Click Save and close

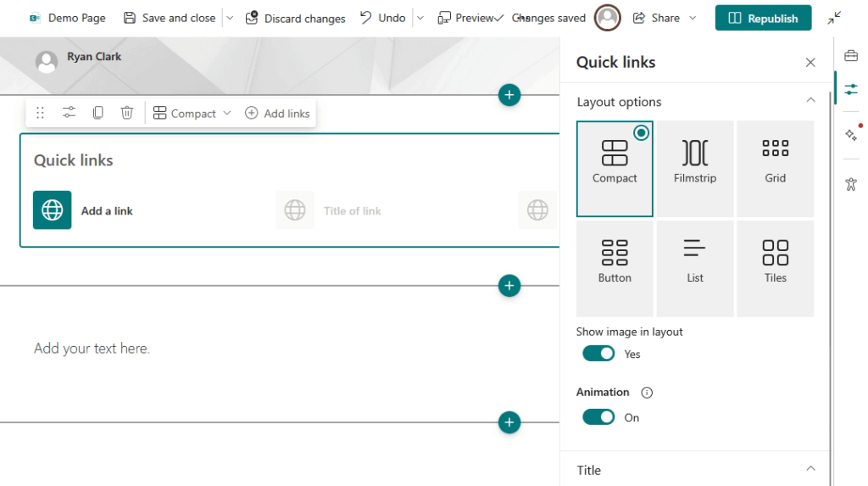tap(169, 19)
